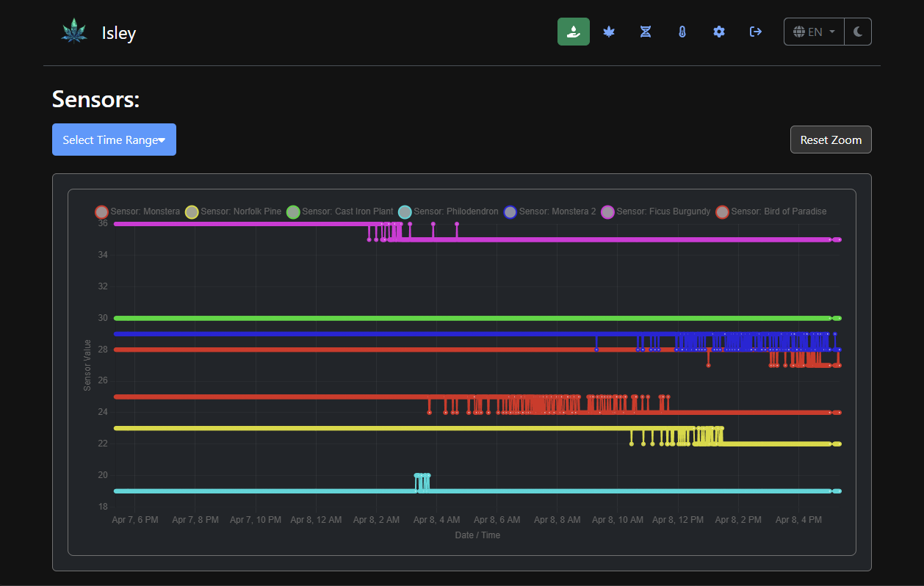
Task: Open the thermometer sensors page
Action: [682, 32]
